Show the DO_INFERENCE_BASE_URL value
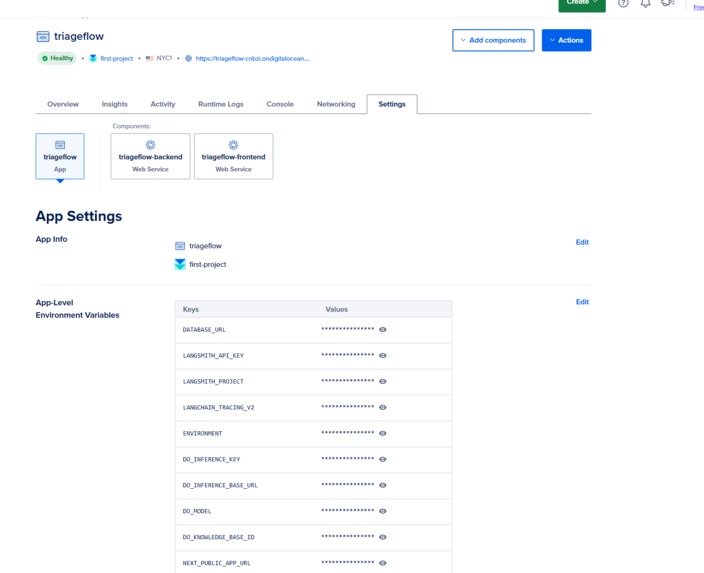This screenshot has height=573, width=704. point(383,485)
